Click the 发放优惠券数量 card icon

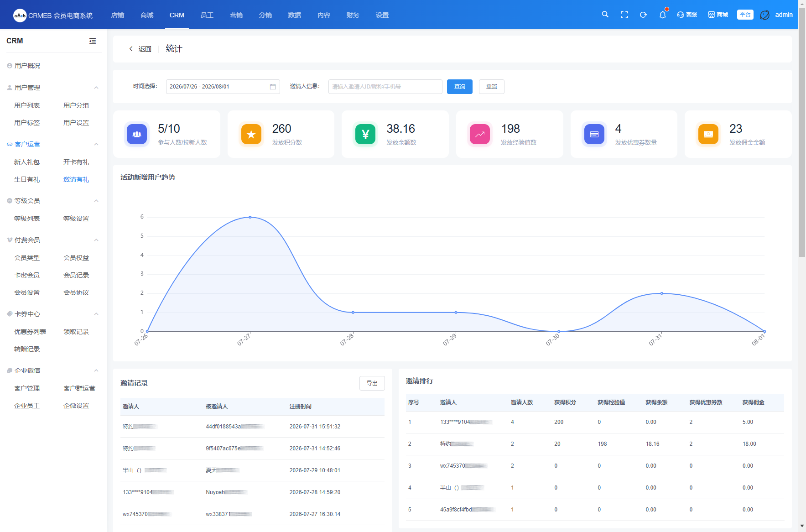point(594,134)
